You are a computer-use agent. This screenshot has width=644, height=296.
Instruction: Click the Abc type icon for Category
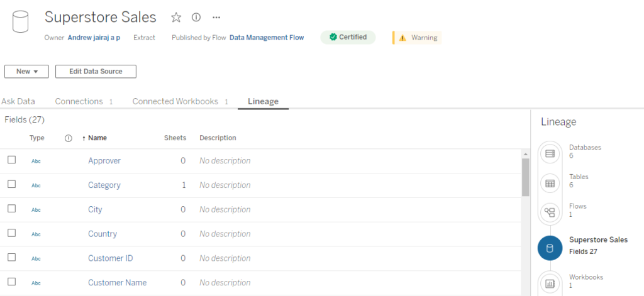click(36, 185)
